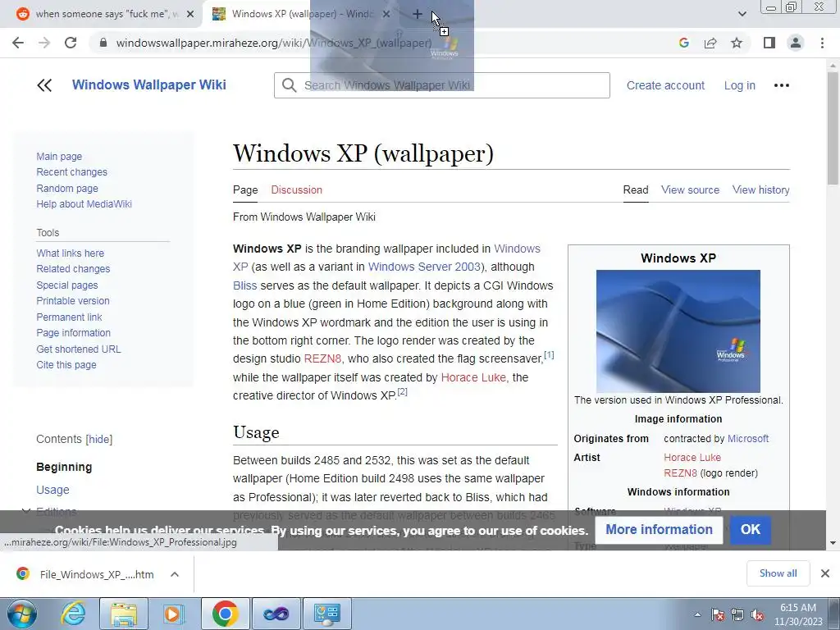Close the Windows XP wallpaper tab
This screenshot has height=630, width=840.
point(386,15)
